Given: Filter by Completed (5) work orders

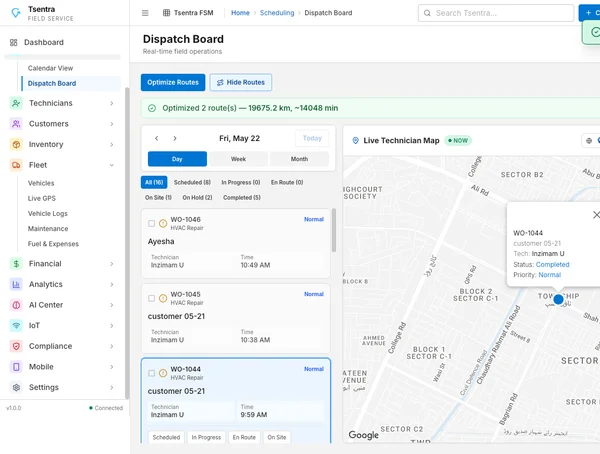Looking at the screenshot, I should tap(242, 198).
